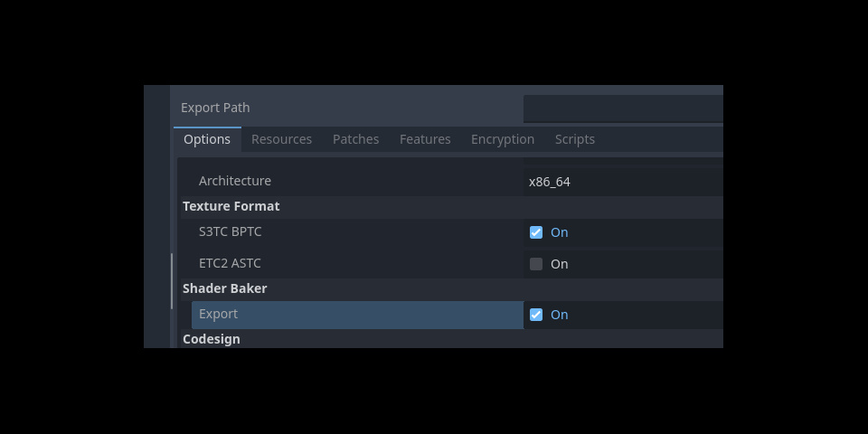Collapse the Shader Baker section

click(x=225, y=288)
